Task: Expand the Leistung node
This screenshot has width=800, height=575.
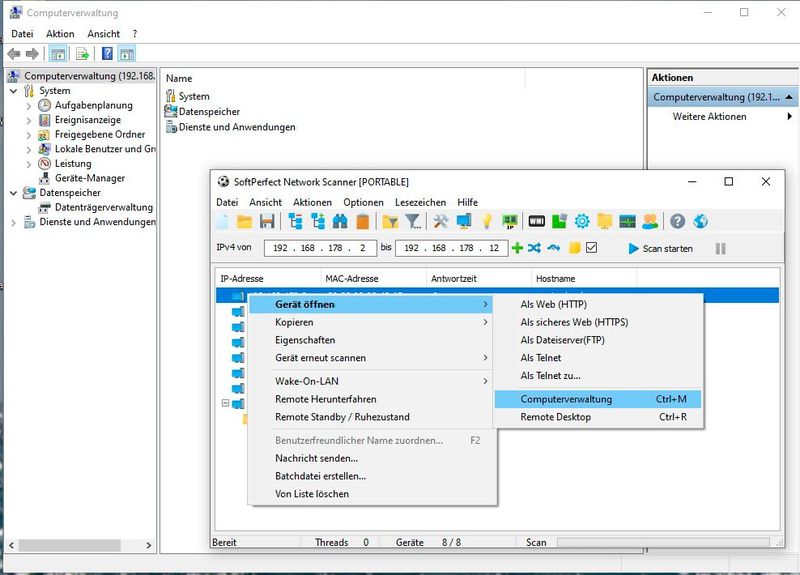Action: click(x=29, y=164)
